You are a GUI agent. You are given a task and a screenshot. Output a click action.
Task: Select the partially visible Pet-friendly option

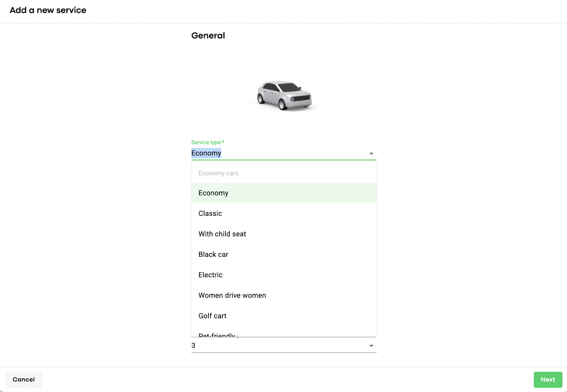tap(217, 334)
